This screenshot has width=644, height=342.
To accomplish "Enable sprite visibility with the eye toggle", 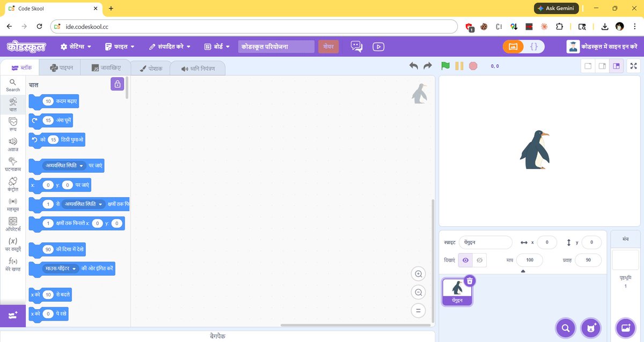I will point(465,260).
